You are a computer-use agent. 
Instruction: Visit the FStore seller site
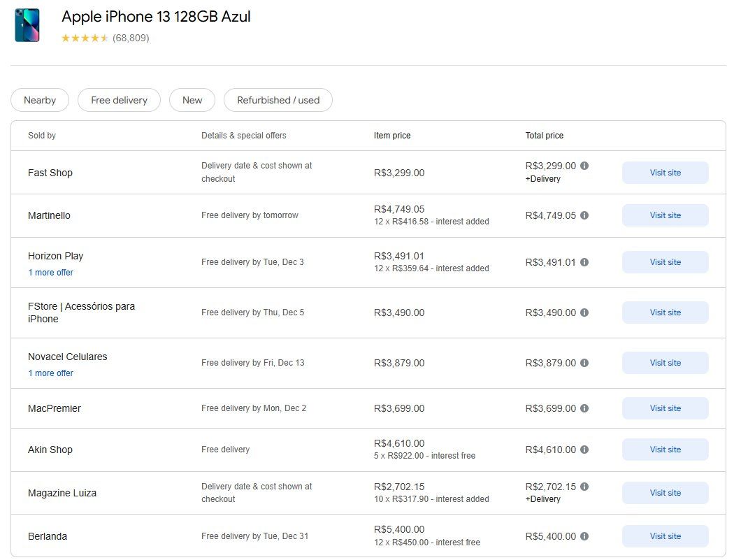tap(665, 313)
